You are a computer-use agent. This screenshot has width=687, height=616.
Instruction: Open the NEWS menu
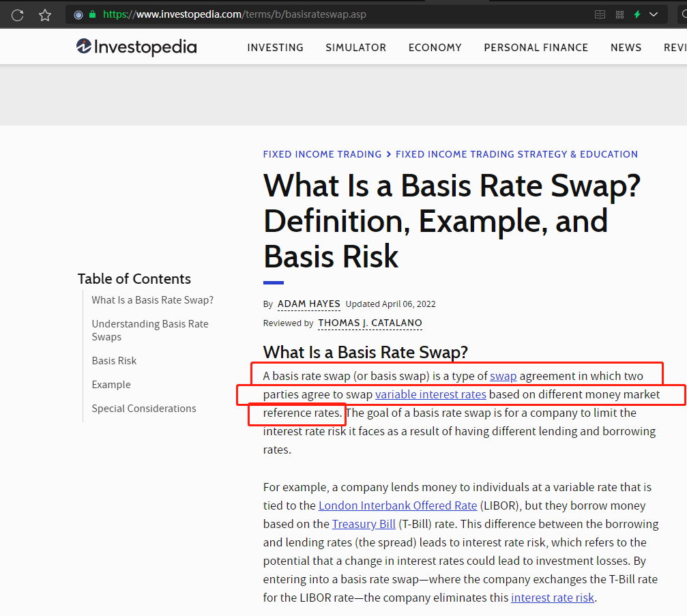click(x=626, y=47)
